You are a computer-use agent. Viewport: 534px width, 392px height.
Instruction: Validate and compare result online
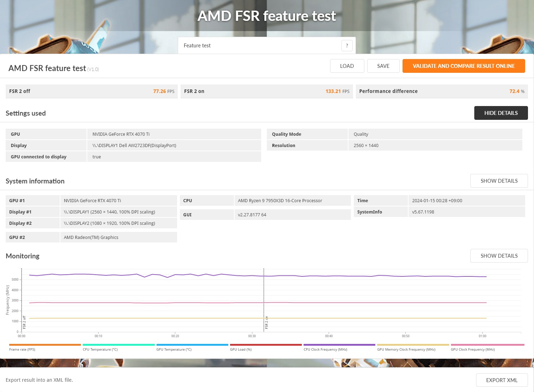pos(464,66)
